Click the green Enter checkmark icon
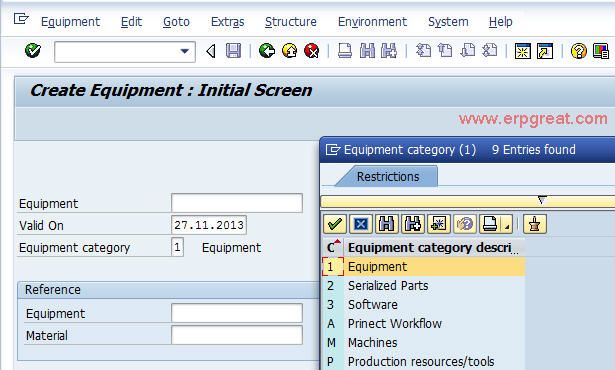 33,51
